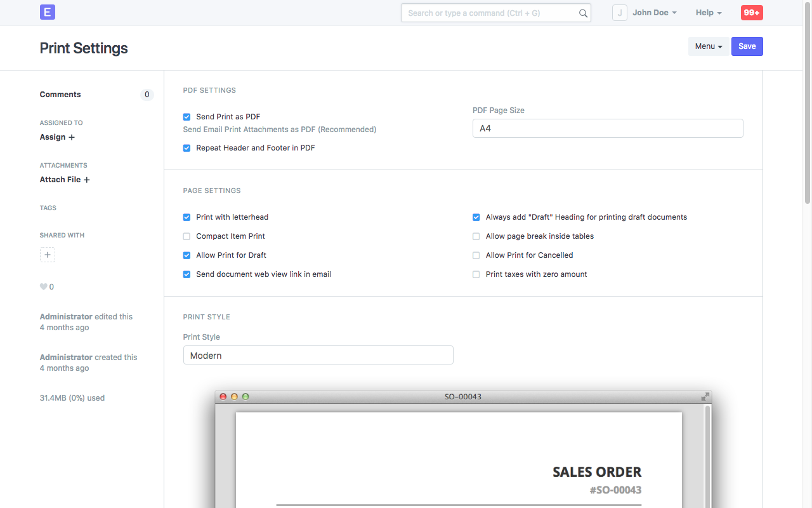Uncheck Send Print as PDF
Screen dimensions: 812x508
point(187,117)
